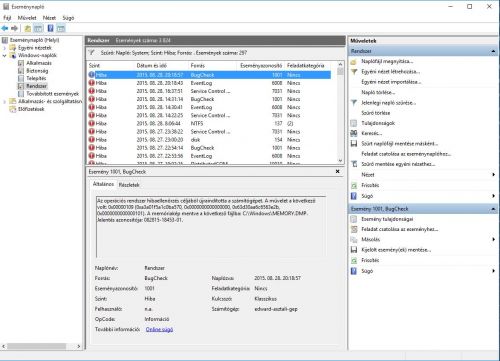Screen dimensions: 500x361
Task: Select the disk error event row
Action: pyautogui.click(x=209, y=140)
